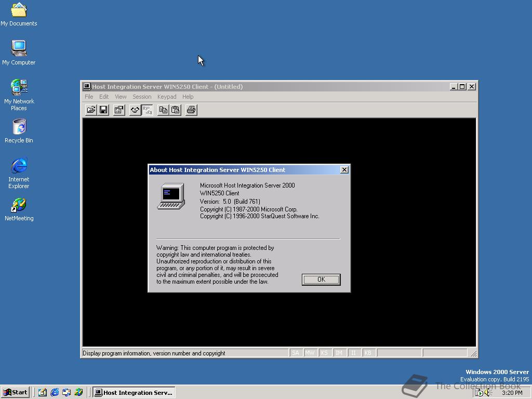Click the SA status bar indicator

[x=296, y=353]
